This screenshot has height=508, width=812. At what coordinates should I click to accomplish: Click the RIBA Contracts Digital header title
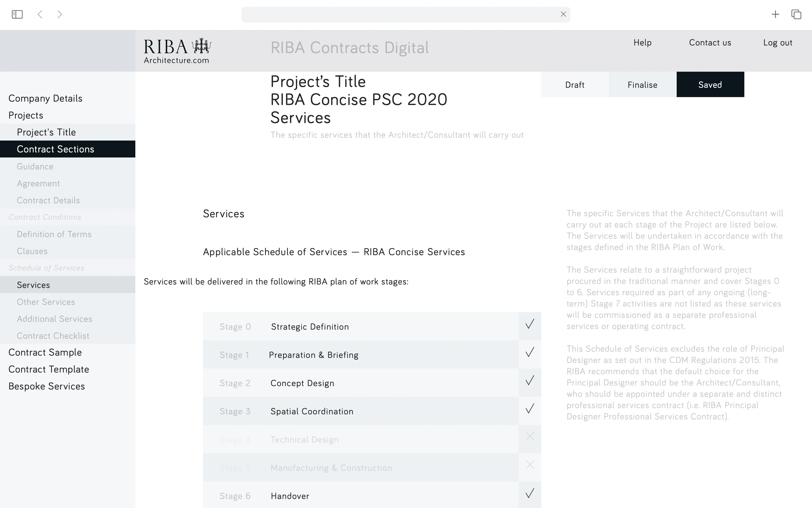click(350, 48)
